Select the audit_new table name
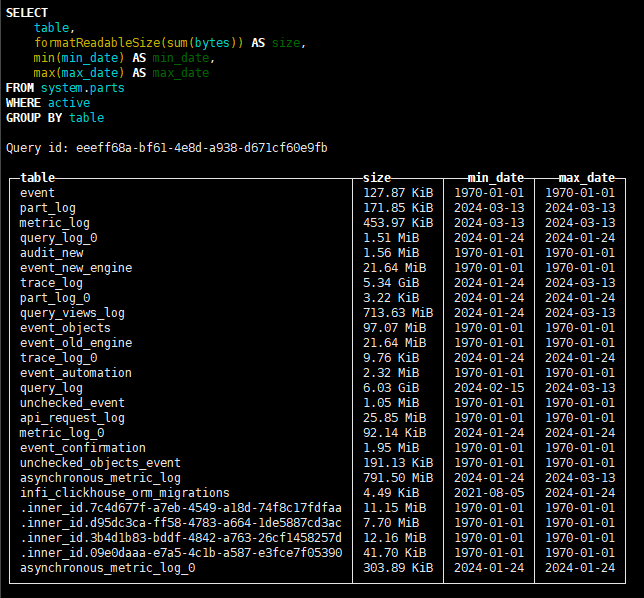The image size is (644, 598). tap(51, 253)
